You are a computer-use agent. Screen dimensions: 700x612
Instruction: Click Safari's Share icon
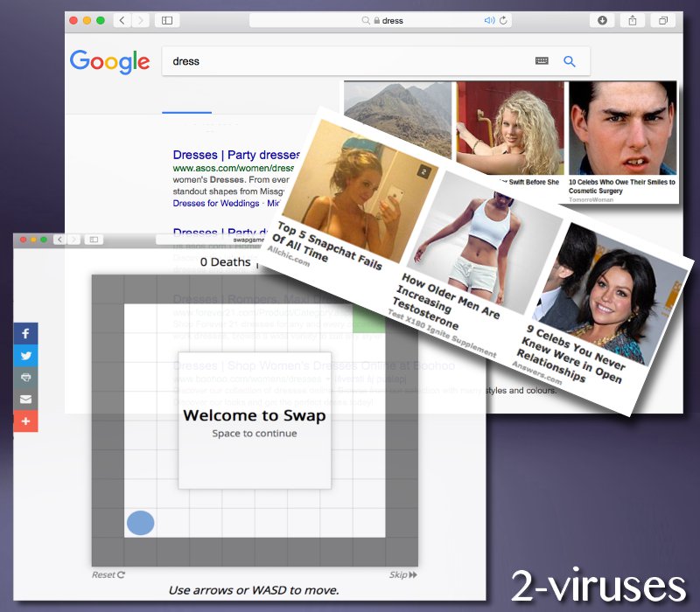[x=632, y=20]
